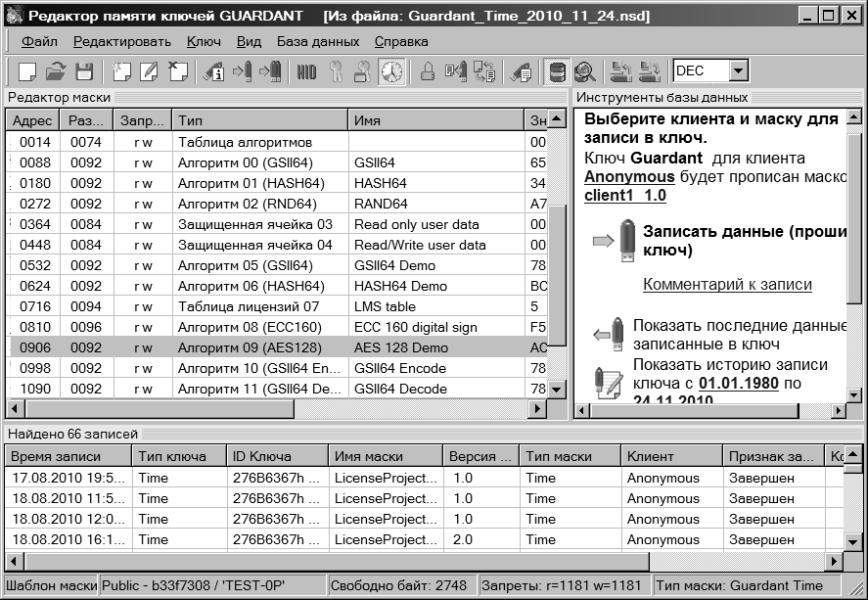The image size is (868, 600).
Task: Click the magnifier search icon in toolbar
Action: tap(585, 70)
